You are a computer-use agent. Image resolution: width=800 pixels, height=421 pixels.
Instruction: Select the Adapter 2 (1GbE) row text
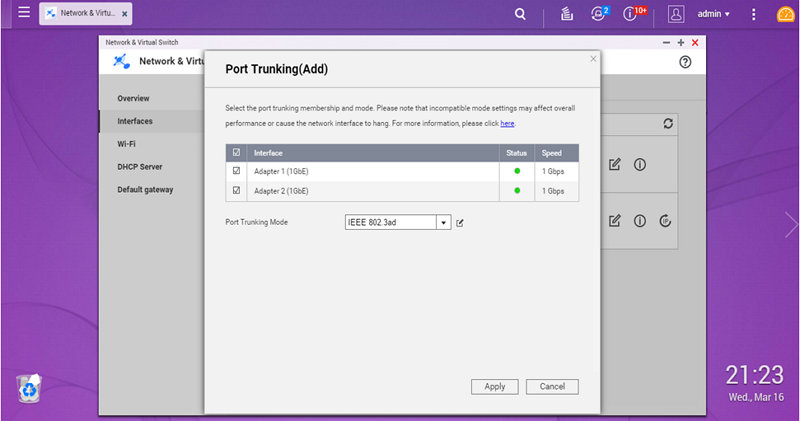coord(281,191)
